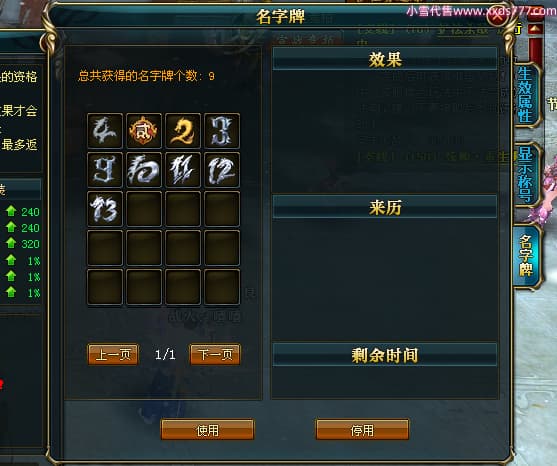The image size is (557, 466).
Task: Select the first name plate in second row
Action: [105, 170]
